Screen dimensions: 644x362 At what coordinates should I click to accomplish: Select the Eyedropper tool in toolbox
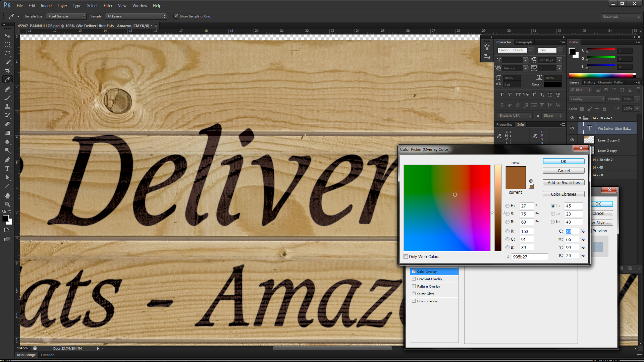[7, 80]
